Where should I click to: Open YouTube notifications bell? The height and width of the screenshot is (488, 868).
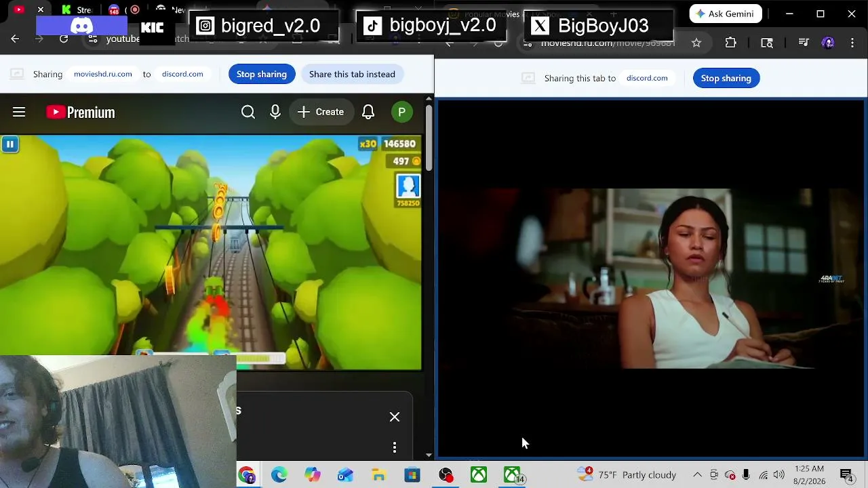pos(368,112)
